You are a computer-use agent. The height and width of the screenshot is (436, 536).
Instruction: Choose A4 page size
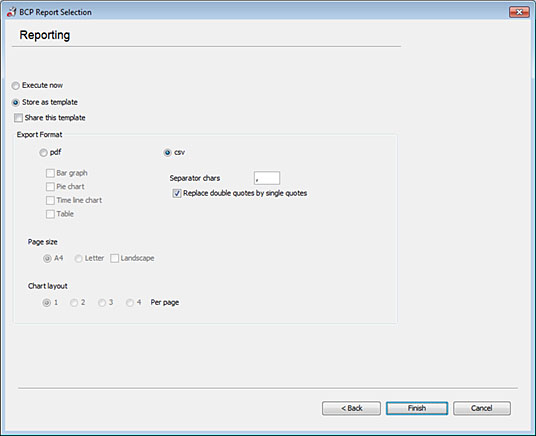click(x=47, y=259)
